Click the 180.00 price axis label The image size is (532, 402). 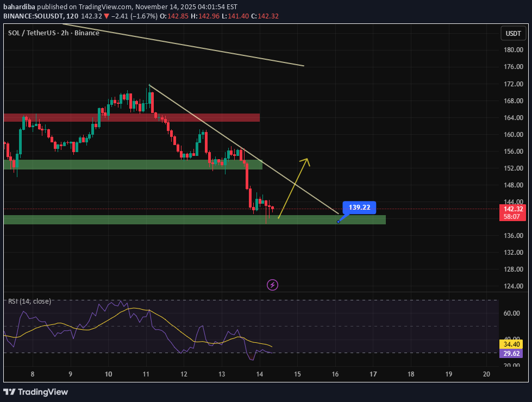(x=513, y=50)
